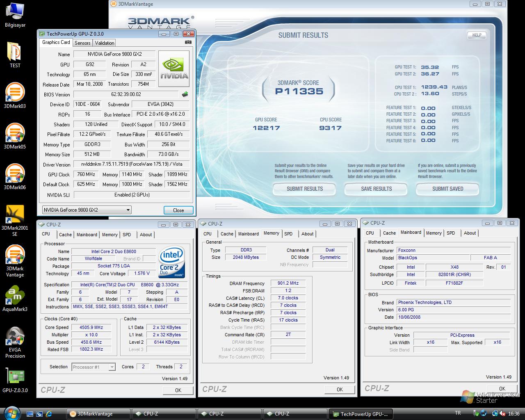Launch 3DMark05 desktop shortcut

15,136
